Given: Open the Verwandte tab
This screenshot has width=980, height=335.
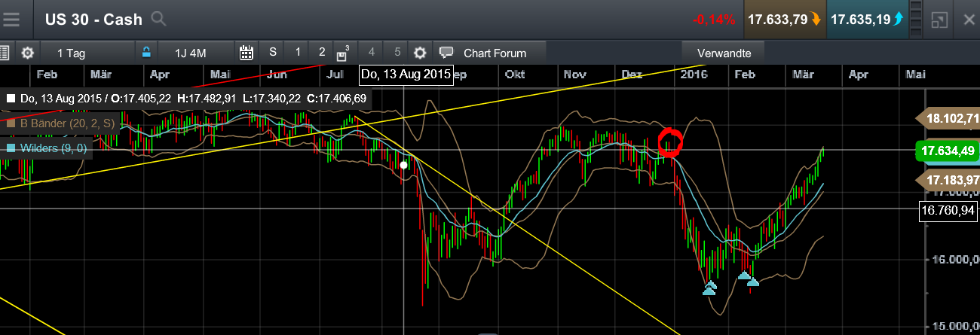Looking at the screenshot, I should (x=723, y=53).
